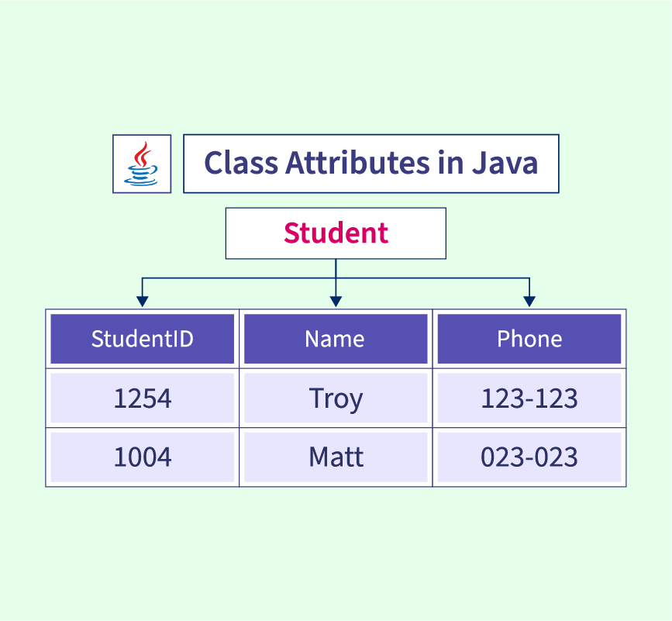Click the Java coffee cup logo
Viewport: 672px width, 621px height.
[142, 164]
